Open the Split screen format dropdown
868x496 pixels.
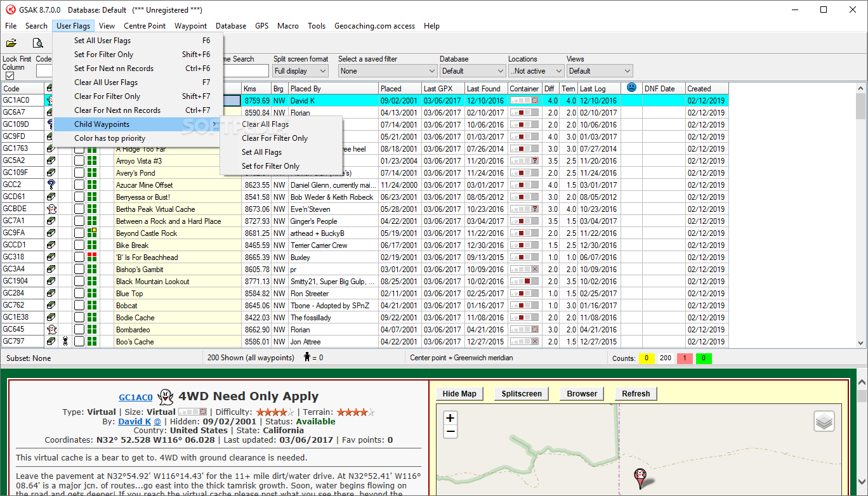tap(301, 71)
